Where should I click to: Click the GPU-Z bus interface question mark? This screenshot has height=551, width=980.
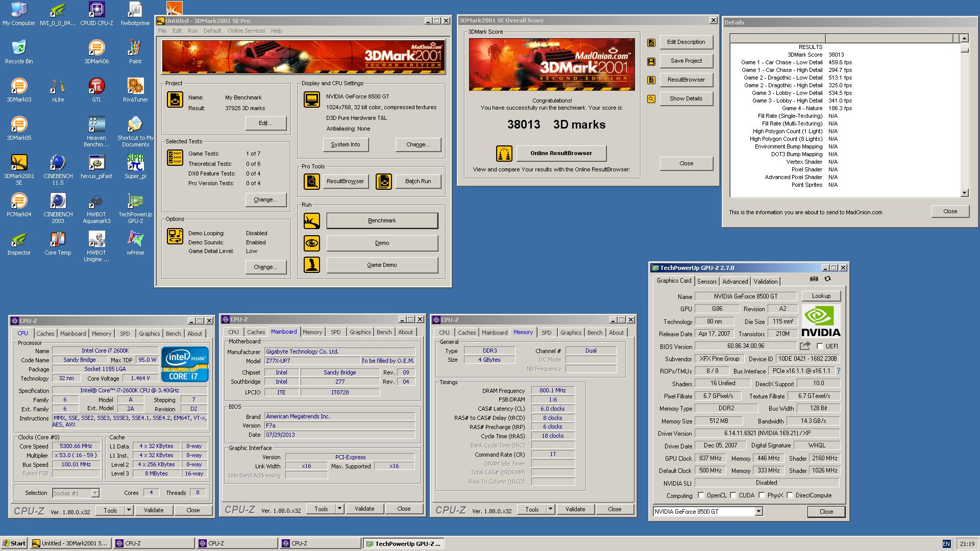coord(838,371)
